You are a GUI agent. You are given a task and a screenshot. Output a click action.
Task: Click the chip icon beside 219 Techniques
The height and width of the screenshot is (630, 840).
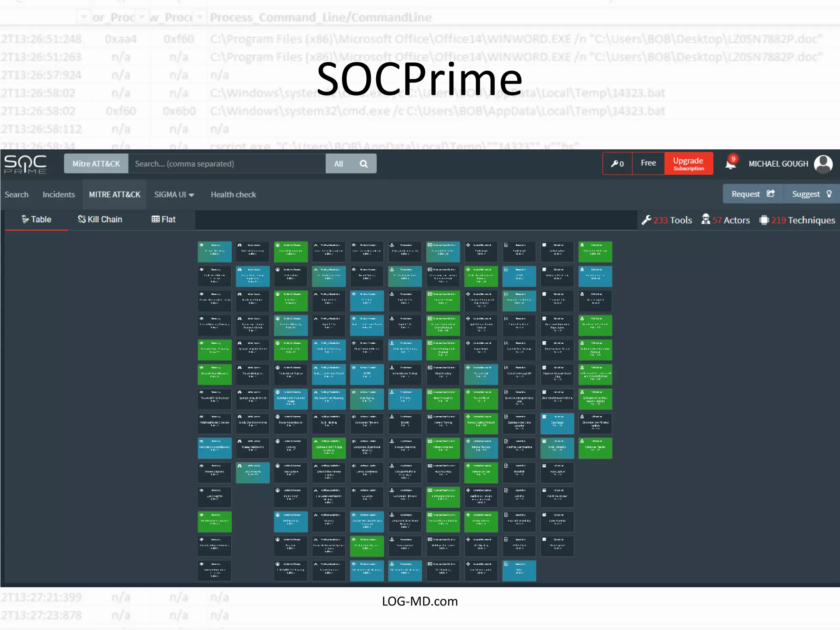pos(764,220)
